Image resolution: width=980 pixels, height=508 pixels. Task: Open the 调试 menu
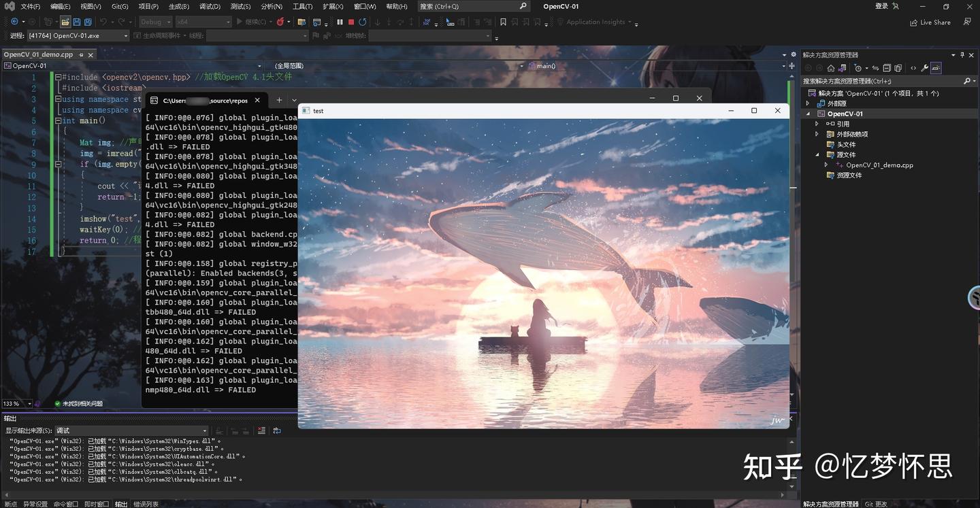point(208,7)
